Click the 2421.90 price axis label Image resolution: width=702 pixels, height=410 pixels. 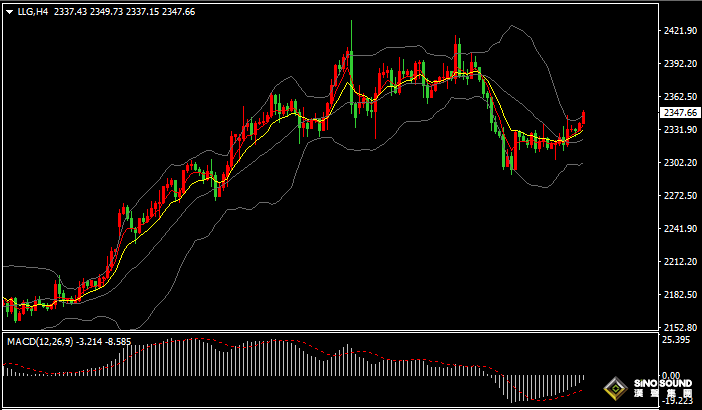(680, 31)
